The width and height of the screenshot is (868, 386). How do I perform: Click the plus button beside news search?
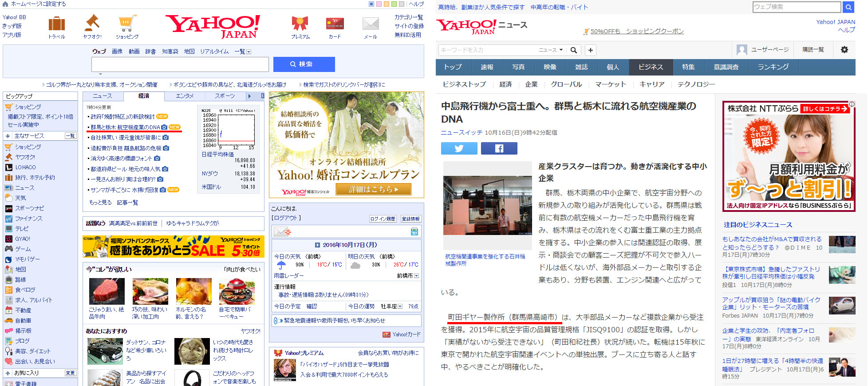click(591, 50)
